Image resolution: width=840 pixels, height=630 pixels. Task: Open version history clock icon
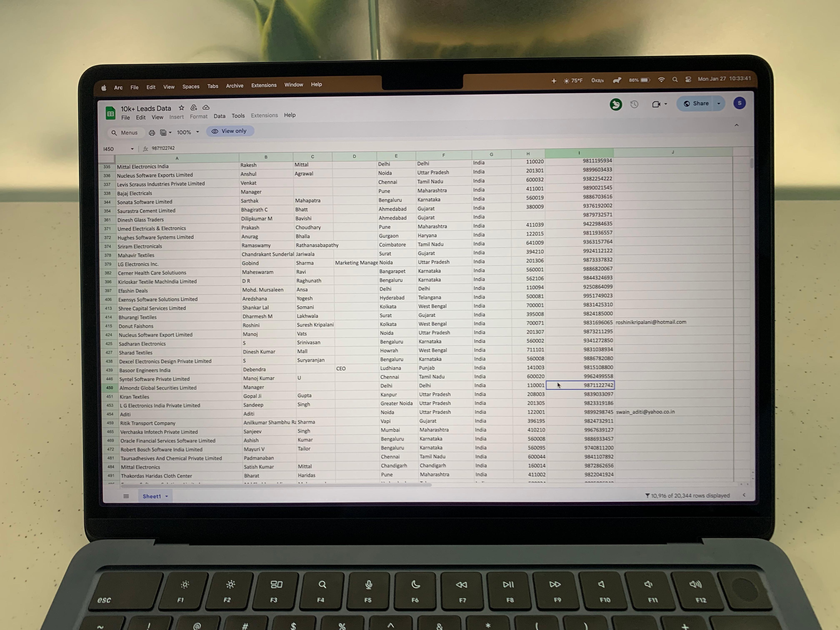[634, 104]
